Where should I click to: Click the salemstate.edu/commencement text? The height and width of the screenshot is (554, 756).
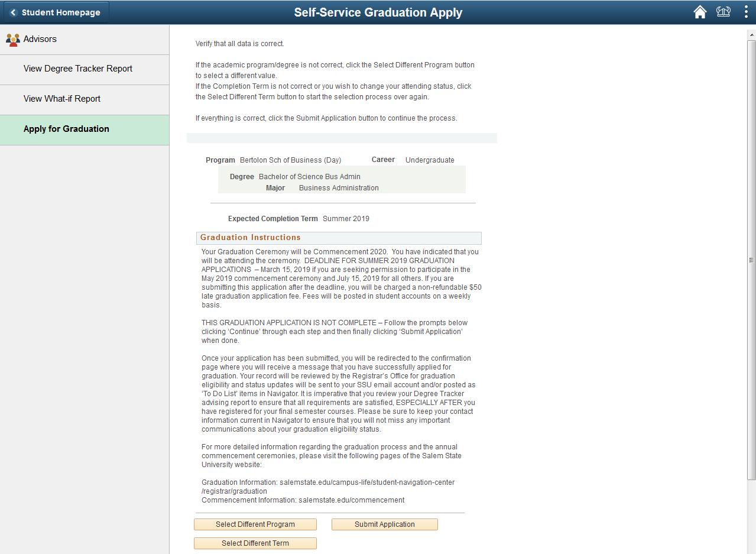tap(352, 500)
